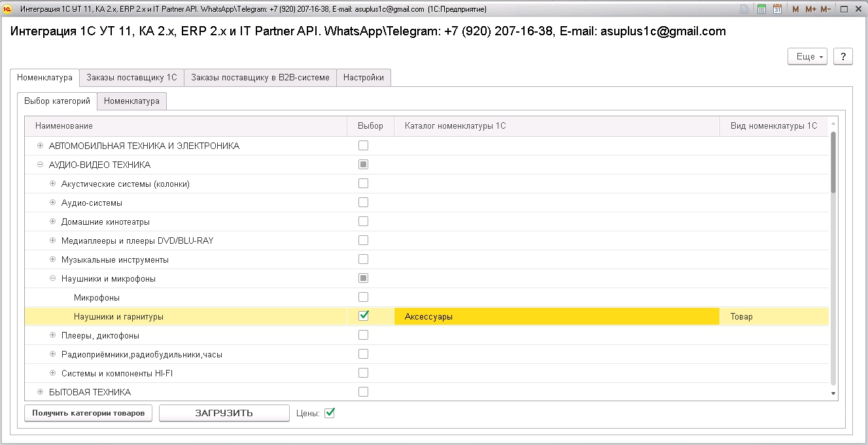Open the calendar icon in title bar
Image resolution: width=868 pixels, height=445 pixels.
777,9
